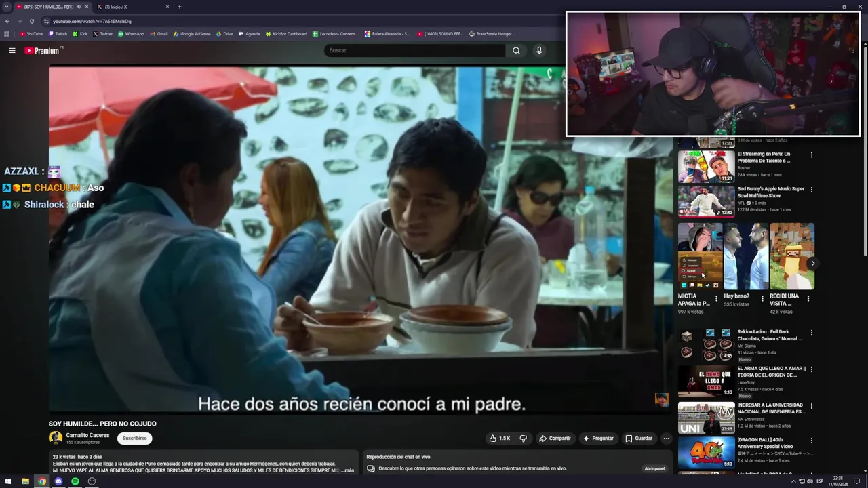Click the search magnifier button
Viewport: 868px width, 488px height.
click(516, 50)
